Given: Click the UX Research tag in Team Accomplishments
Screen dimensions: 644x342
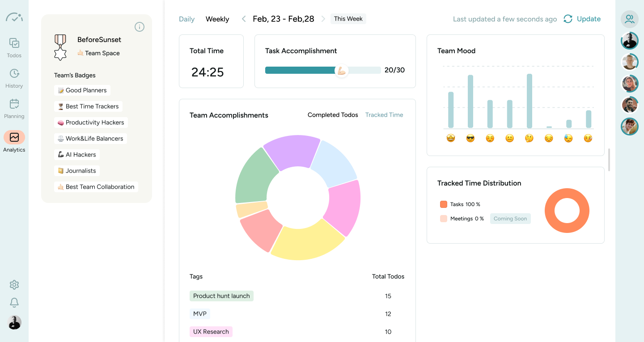Looking at the screenshot, I should [x=211, y=331].
